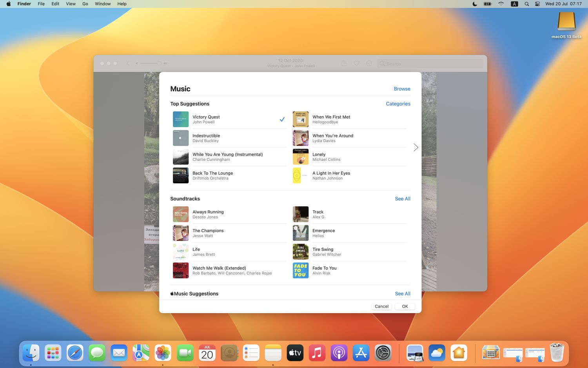Viewport: 588px width, 368px height.
Task: Open the Edit menu
Action: pos(55,4)
